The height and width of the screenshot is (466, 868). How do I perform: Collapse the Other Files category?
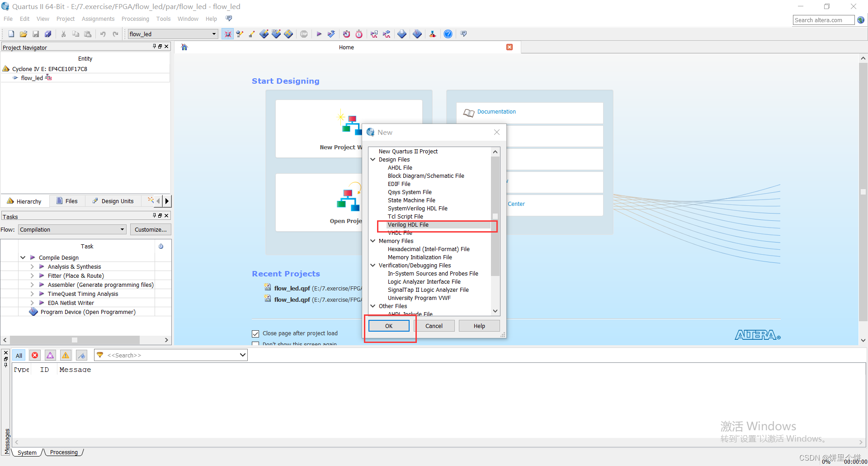tap(373, 306)
